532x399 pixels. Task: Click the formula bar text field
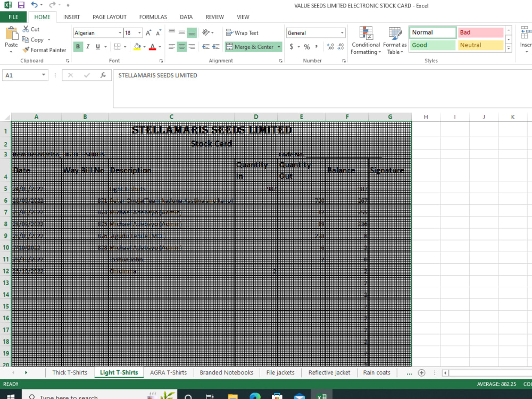pyautogui.click(x=322, y=88)
